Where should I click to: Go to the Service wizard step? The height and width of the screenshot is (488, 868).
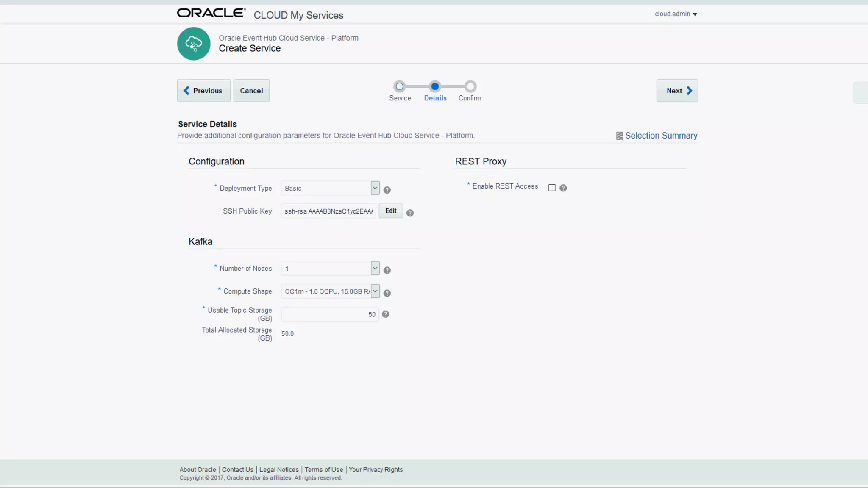[399, 87]
